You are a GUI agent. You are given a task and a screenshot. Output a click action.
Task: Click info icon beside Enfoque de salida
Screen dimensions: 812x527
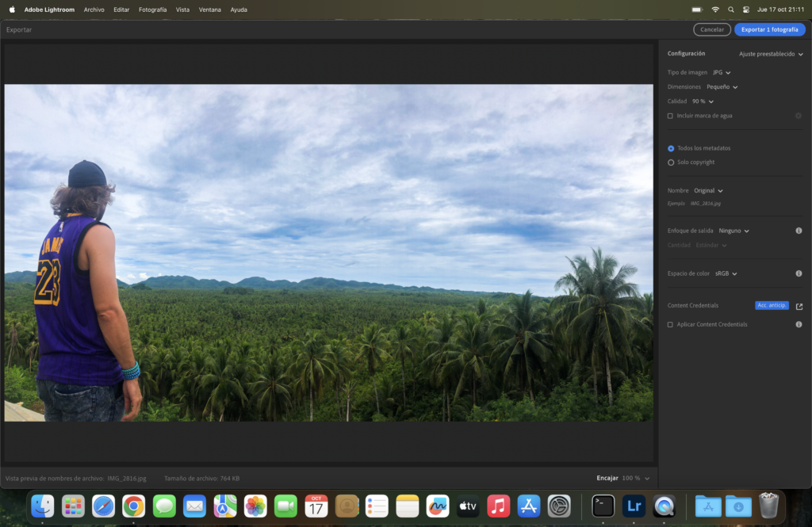[x=799, y=231]
